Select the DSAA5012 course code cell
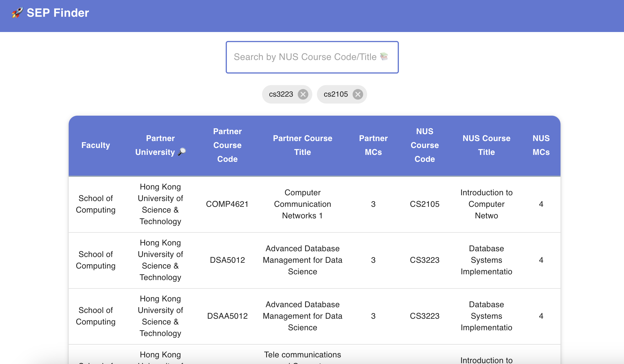 (227, 316)
